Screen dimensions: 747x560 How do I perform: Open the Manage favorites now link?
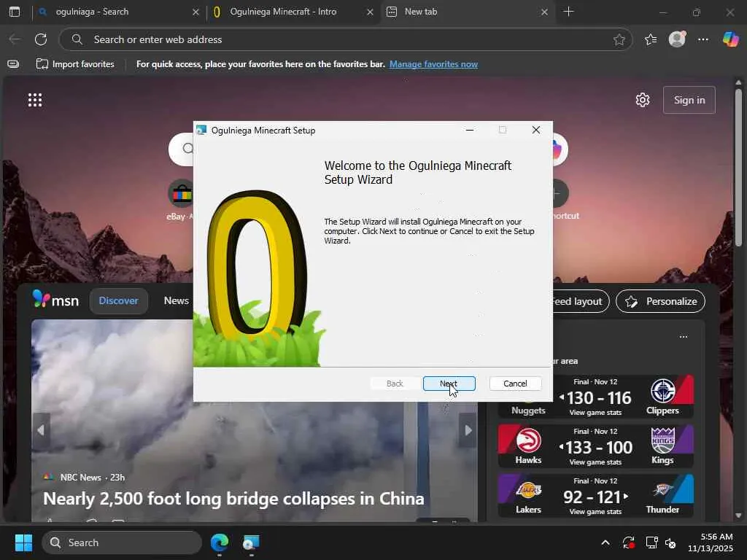433,64
